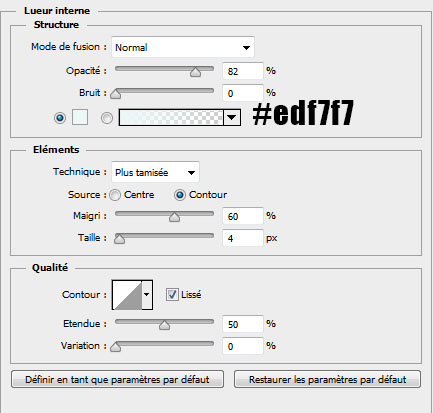Image resolution: width=433 pixels, height=413 pixels.
Task: Open the Mode de fusion dropdown
Action: (183, 47)
